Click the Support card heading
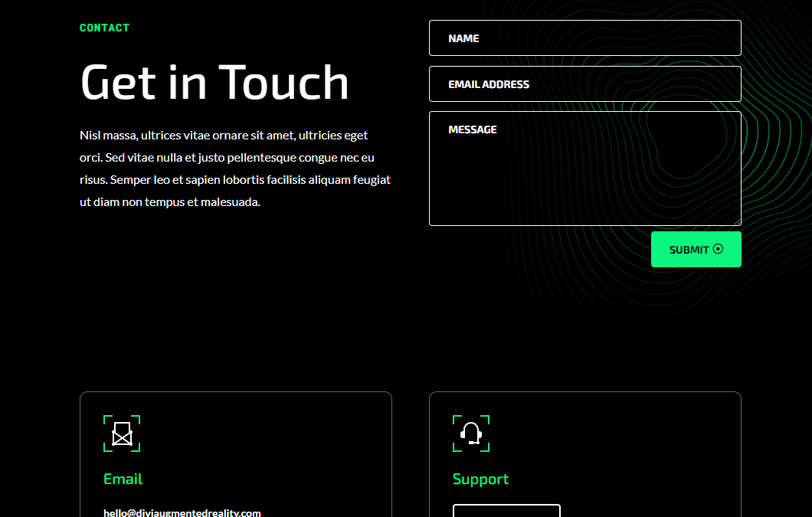 pos(480,479)
